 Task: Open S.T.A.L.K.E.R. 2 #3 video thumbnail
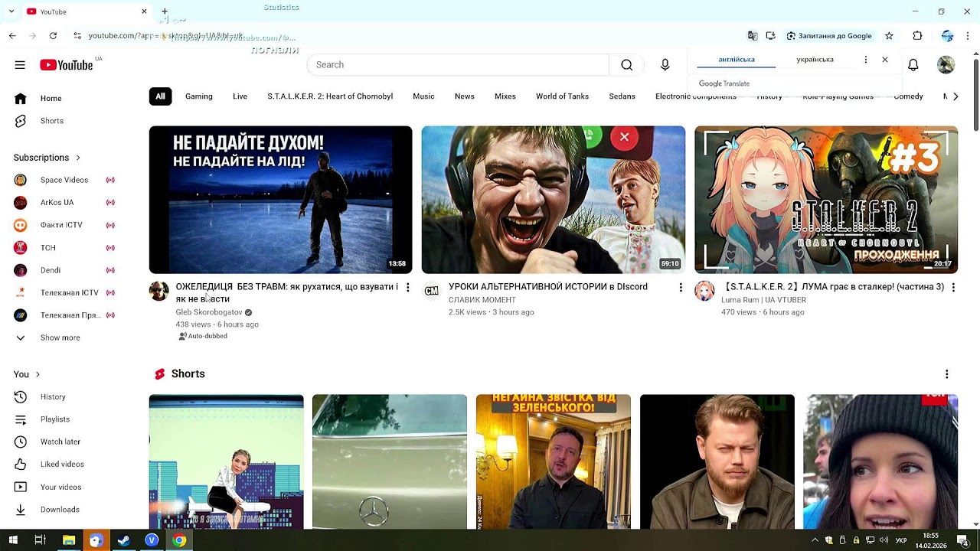(x=826, y=200)
